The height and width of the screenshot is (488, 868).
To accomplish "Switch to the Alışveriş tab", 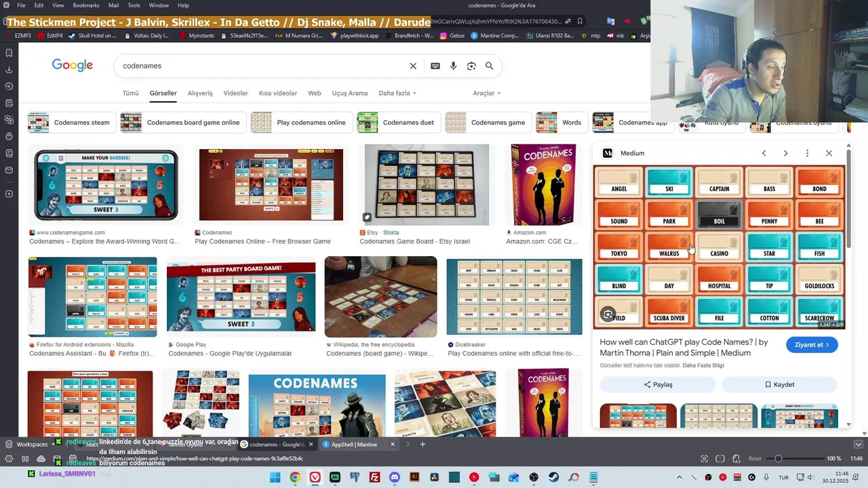I will [200, 93].
